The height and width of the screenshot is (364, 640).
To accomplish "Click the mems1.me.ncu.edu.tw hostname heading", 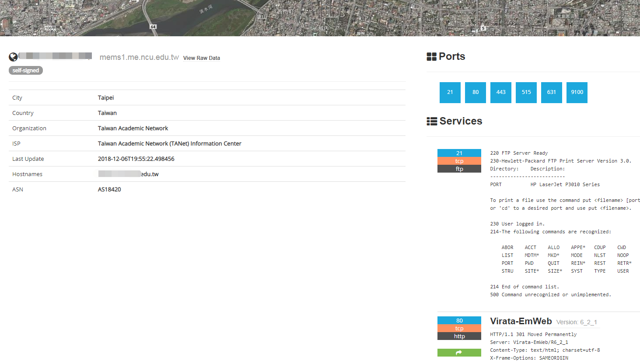I will pos(139,57).
